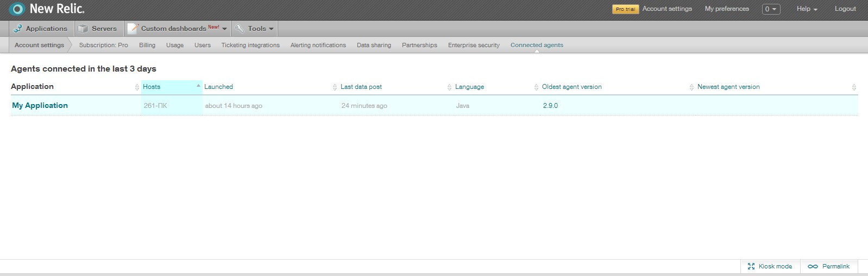The height and width of the screenshot is (276, 868).
Task: Open the My Application link
Action: coord(40,106)
